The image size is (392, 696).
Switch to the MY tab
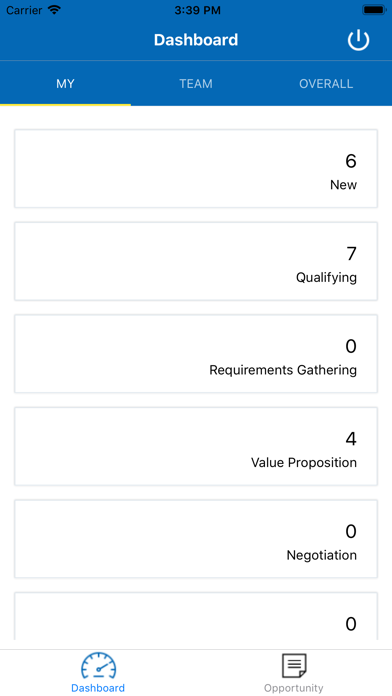point(65,83)
